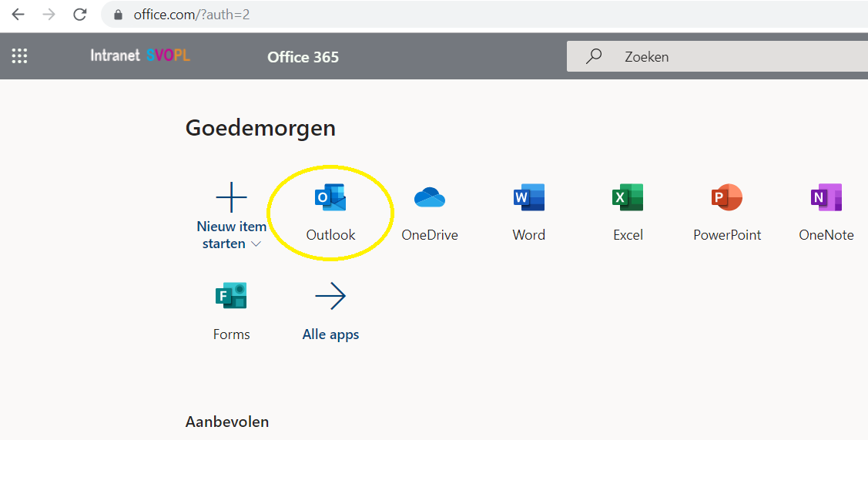This screenshot has height=504, width=868.
Task: Click the Aanbevolen section heading
Action: (x=227, y=422)
